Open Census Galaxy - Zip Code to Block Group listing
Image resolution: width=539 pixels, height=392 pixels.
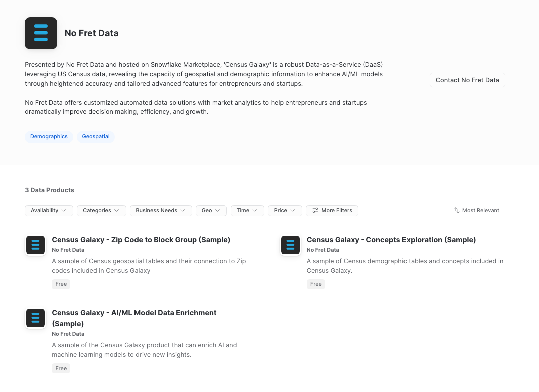pos(141,240)
